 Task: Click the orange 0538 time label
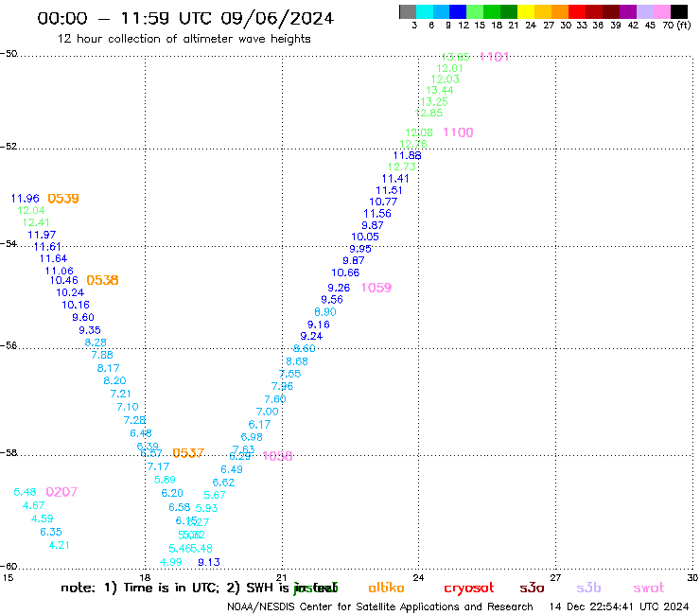coord(102,280)
